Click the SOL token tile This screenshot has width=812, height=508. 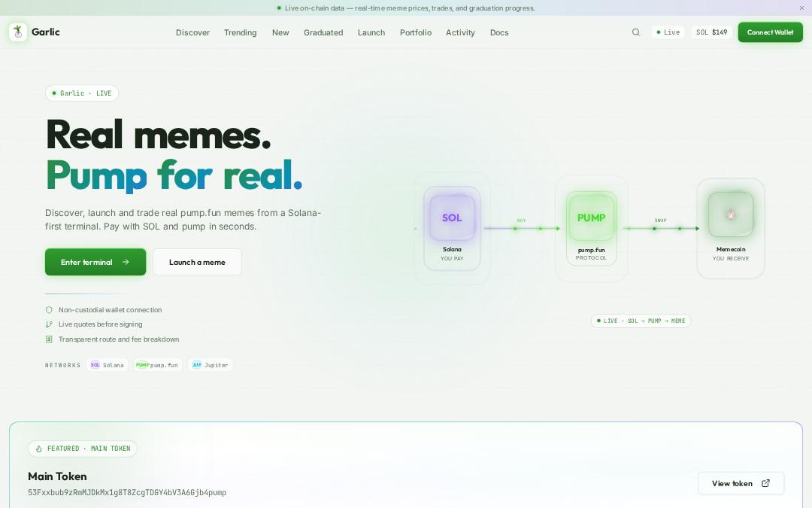pyautogui.click(x=452, y=217)
